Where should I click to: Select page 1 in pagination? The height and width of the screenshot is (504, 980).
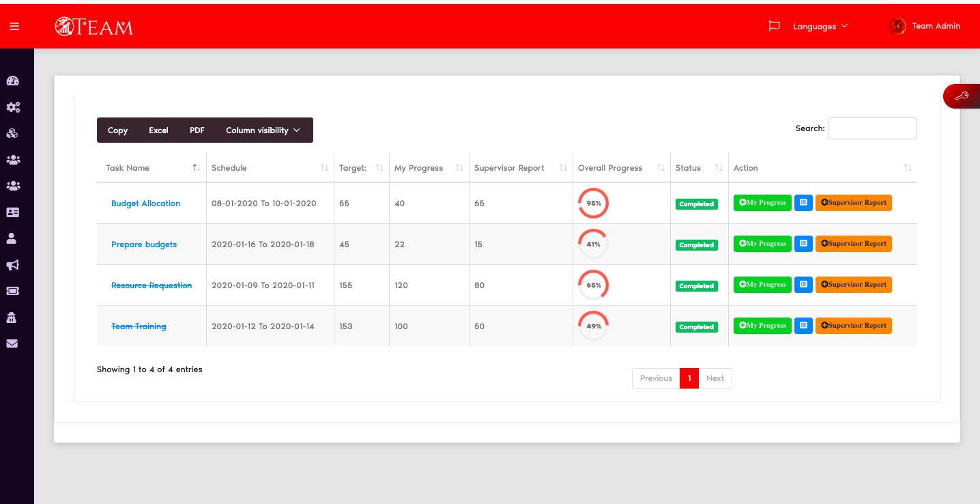pos(689,378)
